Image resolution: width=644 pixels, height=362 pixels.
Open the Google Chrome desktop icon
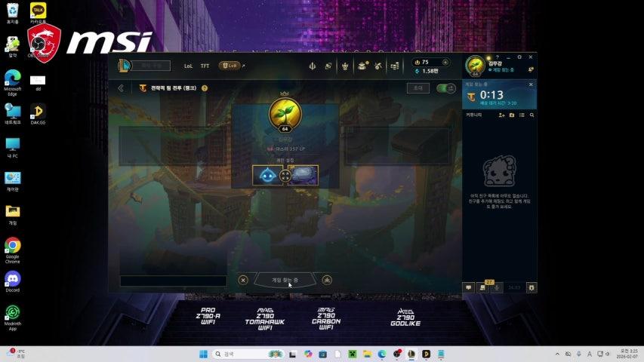13,250
